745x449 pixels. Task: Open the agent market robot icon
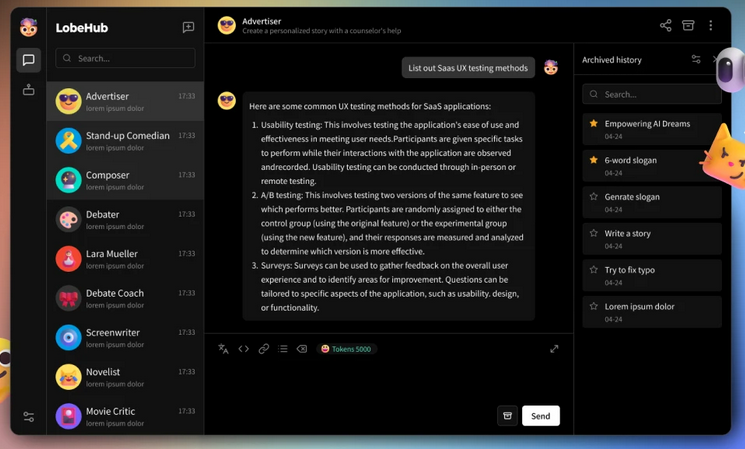[x=29, y=89]
